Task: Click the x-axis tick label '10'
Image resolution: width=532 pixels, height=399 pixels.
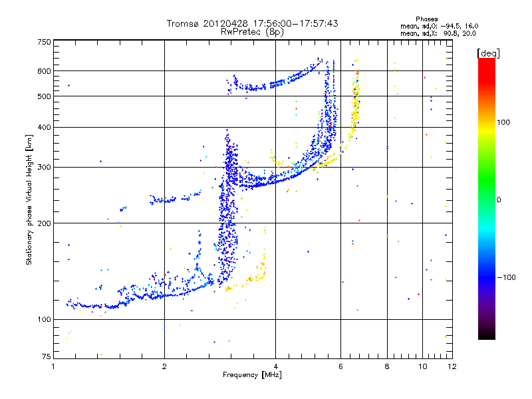Action: [423, 366]
